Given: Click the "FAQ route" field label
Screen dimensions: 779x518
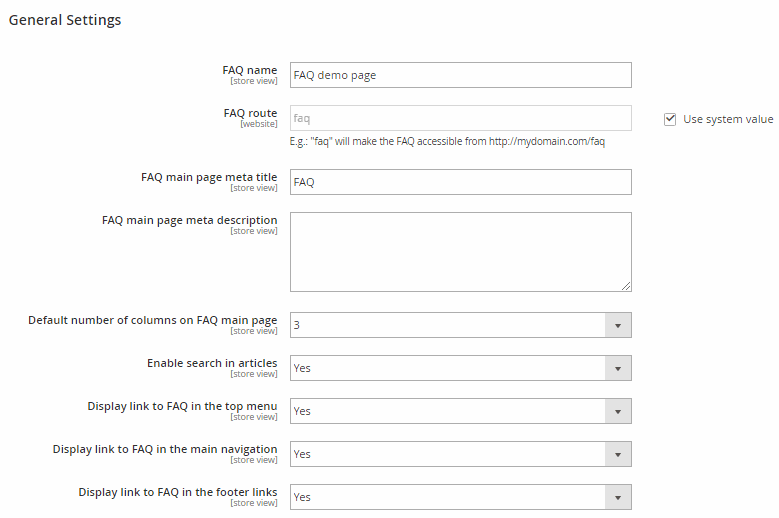Looking at the screenshot, I should click(x=250, y=113).
